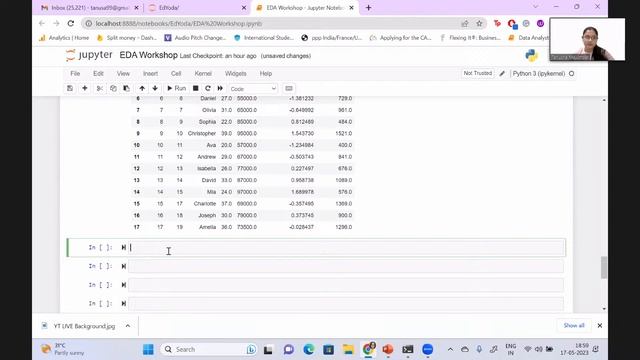Open the Widgets menu

236,73
